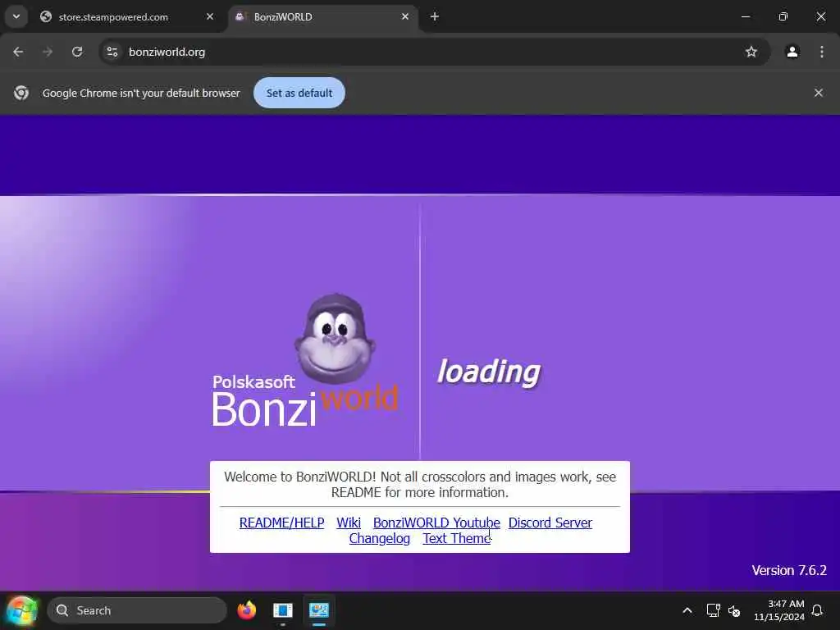Minimize the Chrome window
This screenshot has height=630, width=840.
point(745,16)
